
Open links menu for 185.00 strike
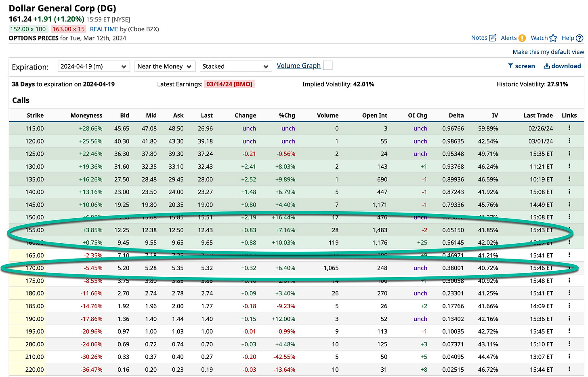point(569,306)
